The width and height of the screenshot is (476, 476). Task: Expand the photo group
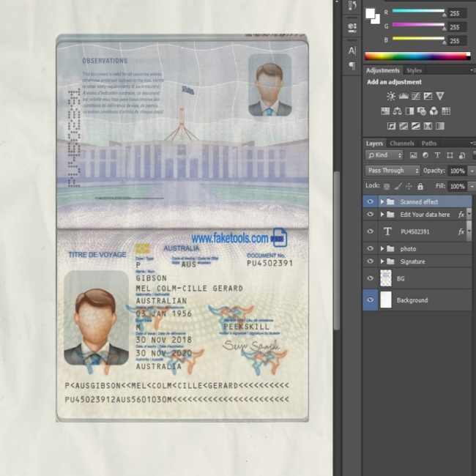(382, 249)
